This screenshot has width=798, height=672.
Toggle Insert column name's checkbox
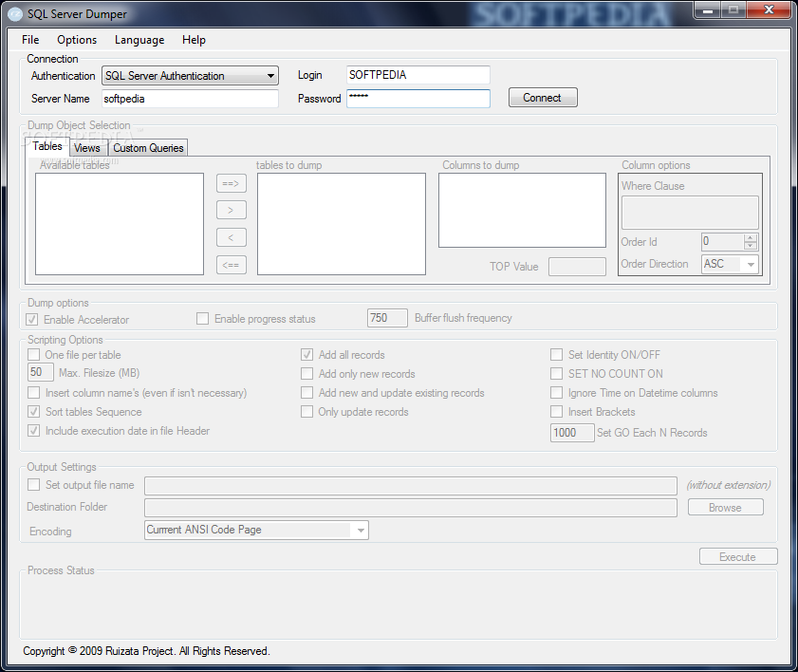(x=33, y=393)
